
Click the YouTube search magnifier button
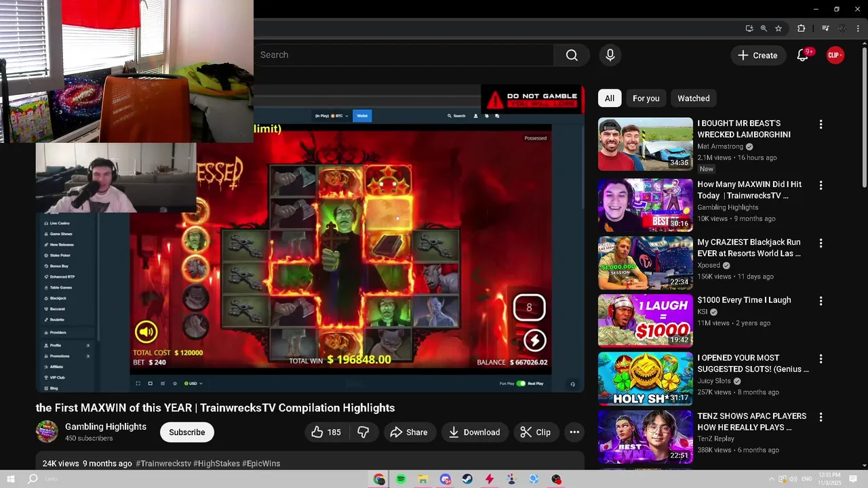(x=572, y=55)
